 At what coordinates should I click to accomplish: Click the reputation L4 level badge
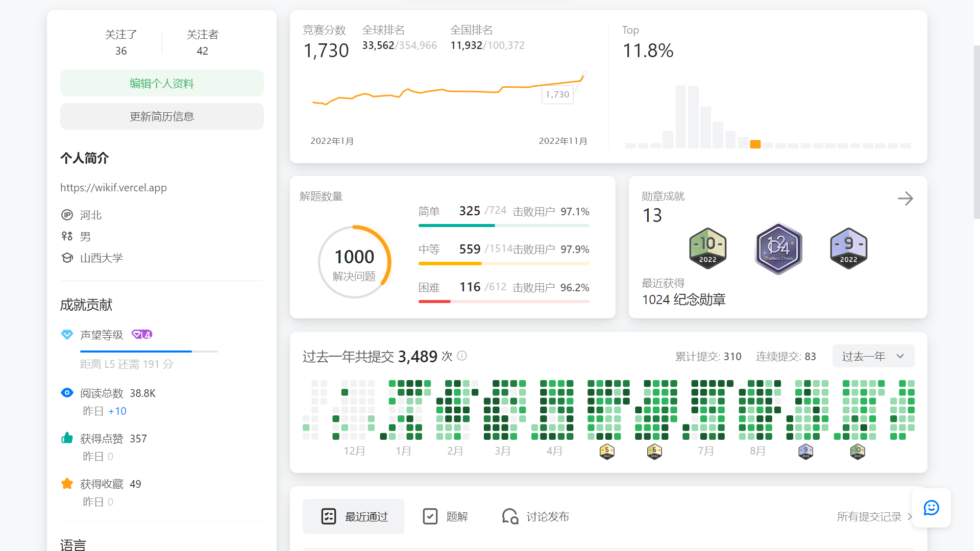pos(142,335)
